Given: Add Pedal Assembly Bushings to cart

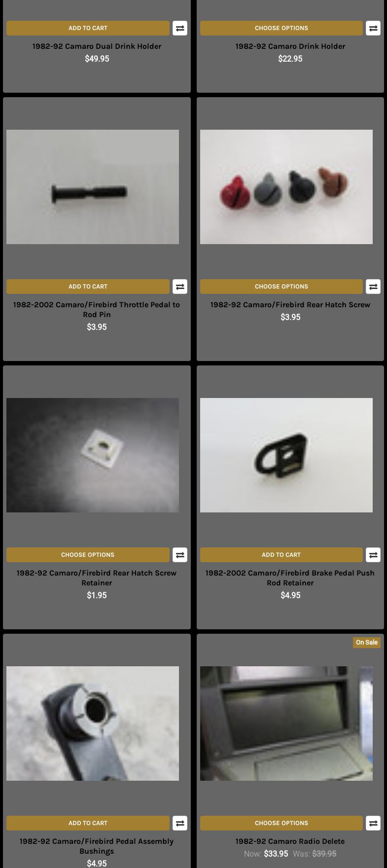Looking at the screenshot, I should click(x=88, y=823).
